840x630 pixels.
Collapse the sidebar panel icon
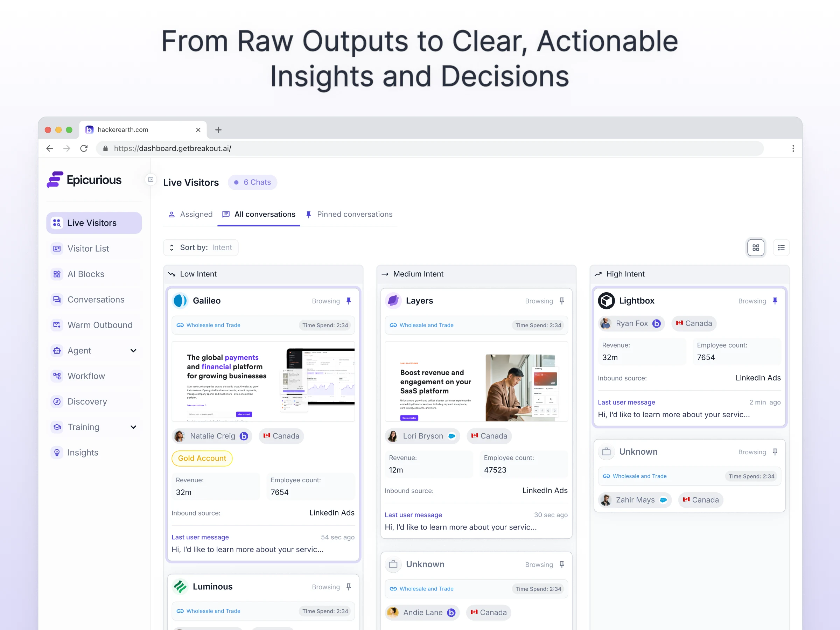(x=151, y=180)
